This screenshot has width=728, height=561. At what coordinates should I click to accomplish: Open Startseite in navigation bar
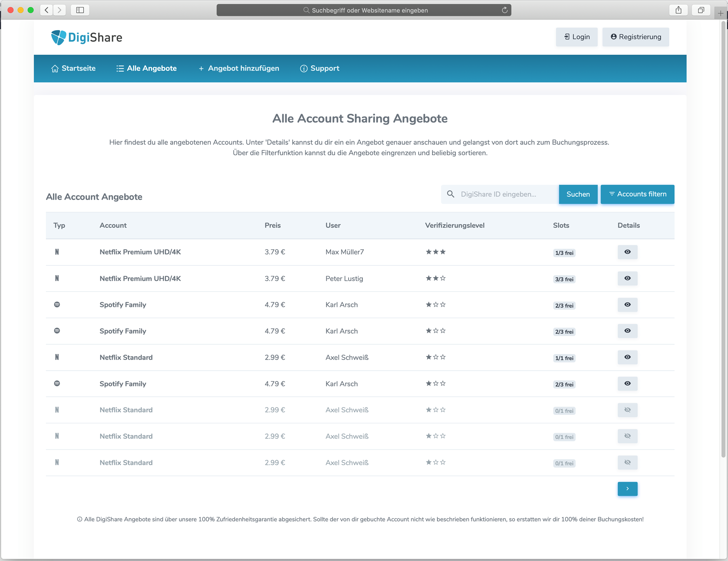point(73,68)
